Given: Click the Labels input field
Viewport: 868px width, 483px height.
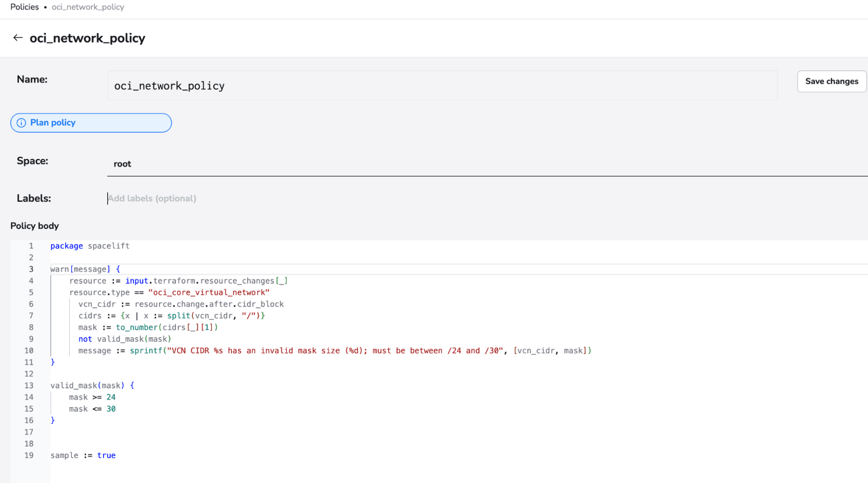Looking at the screenshot, I should pyautogui.click(x=153, y=198).
